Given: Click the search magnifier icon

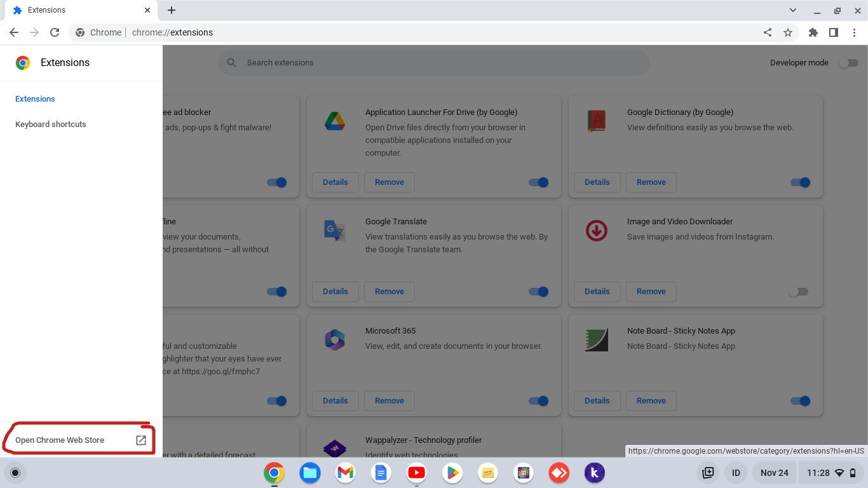Looking at the screenshot, I should (x=232, y=63).
